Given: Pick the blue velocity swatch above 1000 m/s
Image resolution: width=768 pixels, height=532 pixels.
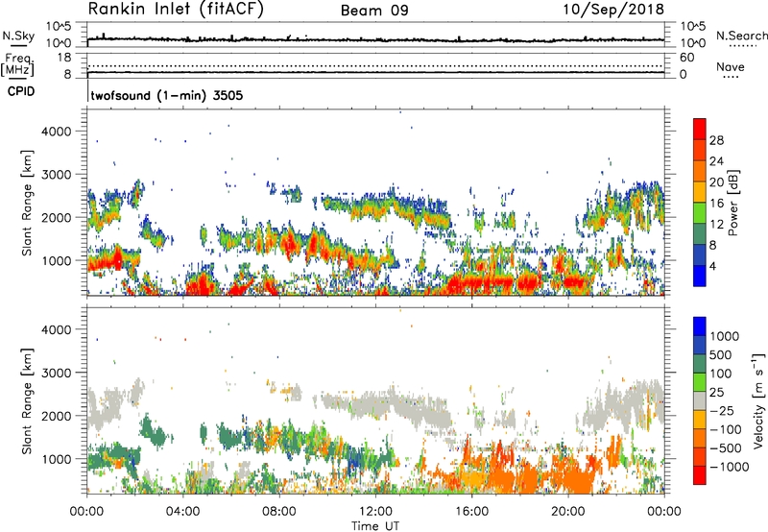Looking at the screenshot, I should pyautogui.click(x=700, y=326).
